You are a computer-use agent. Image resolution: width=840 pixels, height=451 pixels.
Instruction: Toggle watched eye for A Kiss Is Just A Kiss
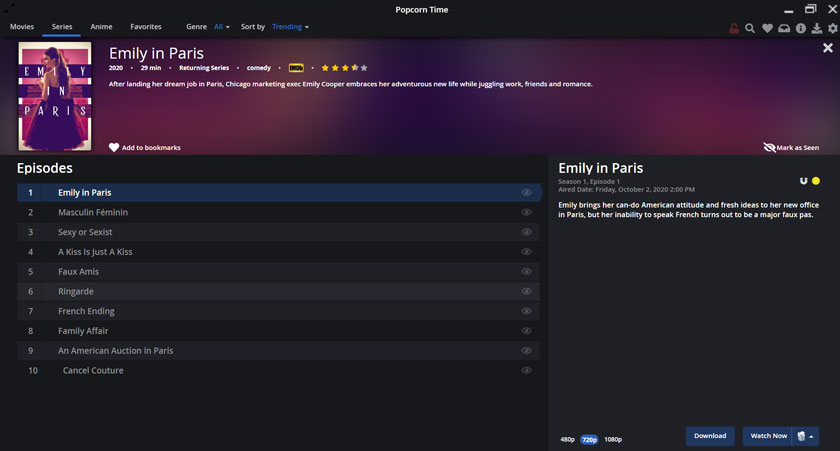coord(527,252)
